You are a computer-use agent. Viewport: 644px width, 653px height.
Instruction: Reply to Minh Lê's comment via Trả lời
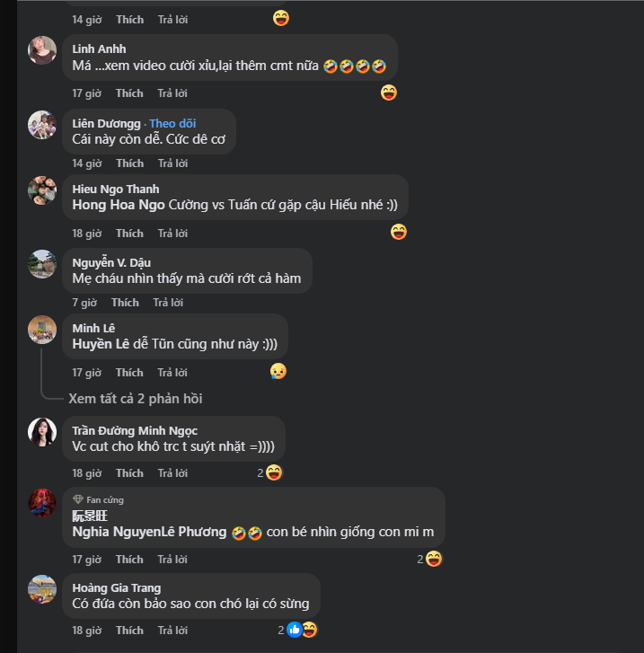tap(172, 372)
